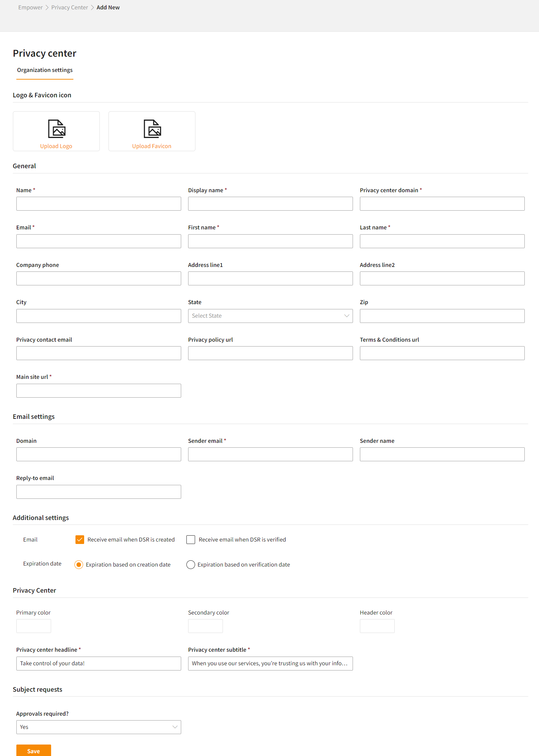
Task: Click the Domain field in Email settings
Action: coord(98,454)
